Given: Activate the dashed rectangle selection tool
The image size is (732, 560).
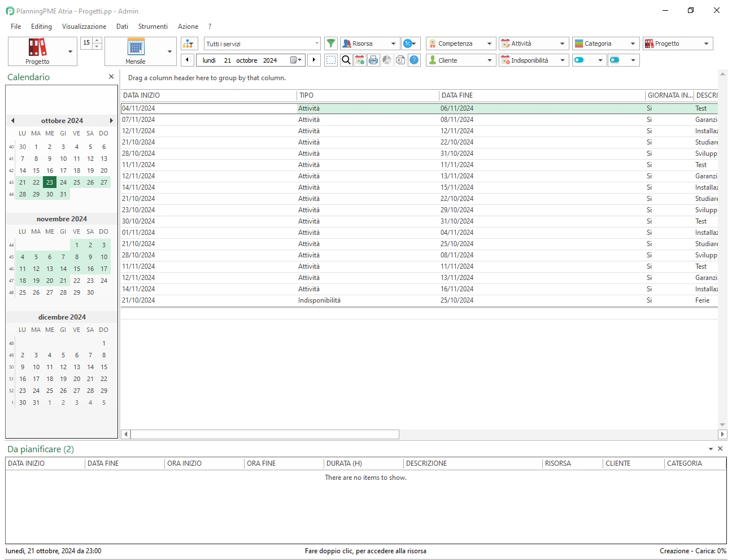Looking at the screenshot, I should point(331,60).
